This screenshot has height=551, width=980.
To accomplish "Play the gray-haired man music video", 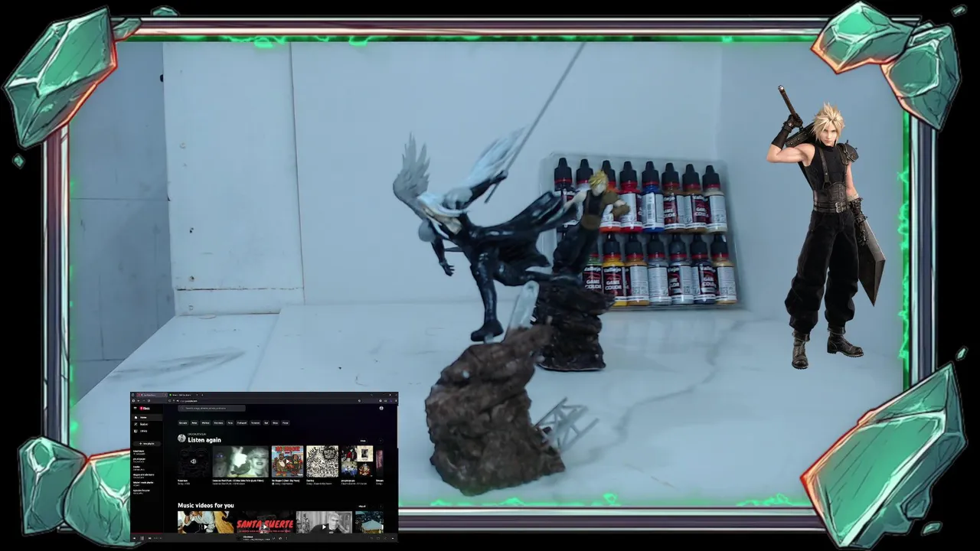I will coord(324,523).
